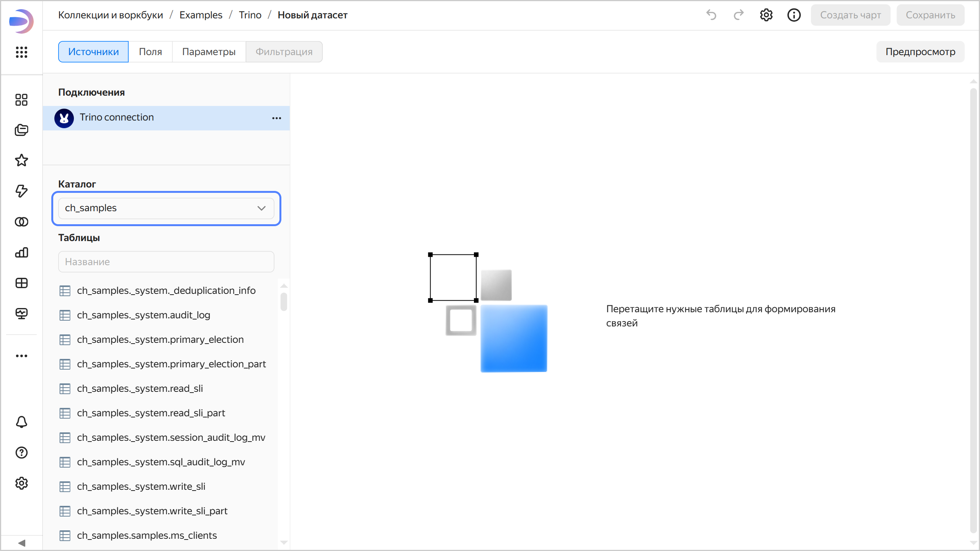Click the table name search field
This screenshot has height=551, width=980.
166,262
